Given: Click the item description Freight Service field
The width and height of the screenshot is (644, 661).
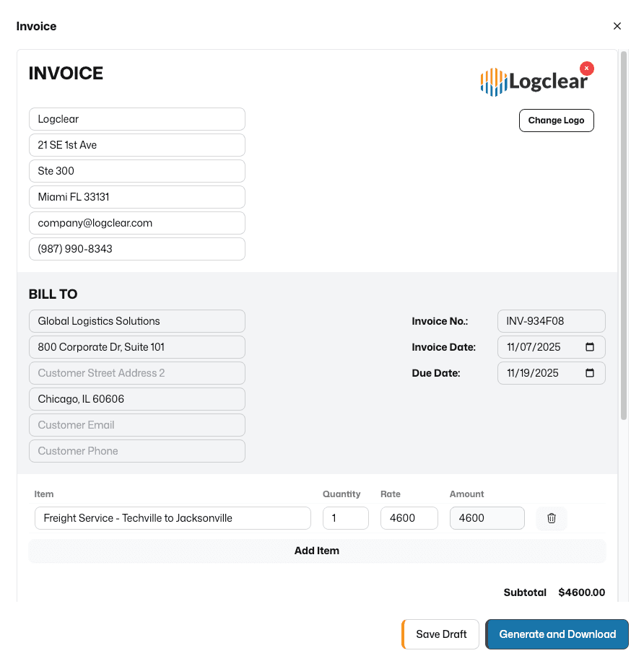Looking at the screenshot, I should [173, 518].
